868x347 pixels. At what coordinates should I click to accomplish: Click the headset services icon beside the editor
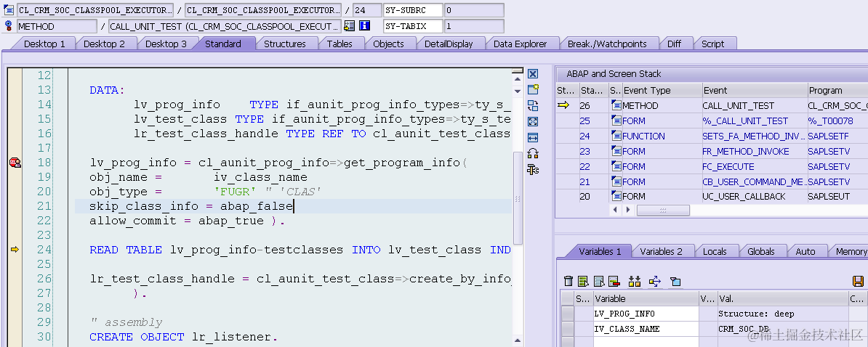click(533, 154)
